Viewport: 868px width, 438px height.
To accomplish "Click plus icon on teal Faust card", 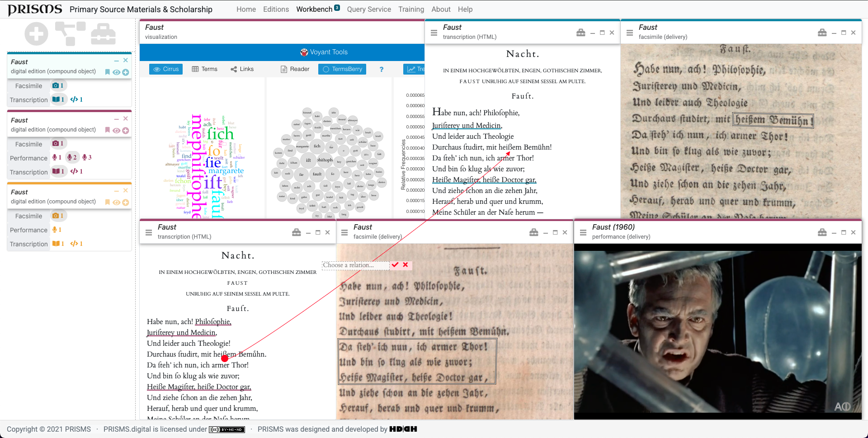I will coord(126,72).
